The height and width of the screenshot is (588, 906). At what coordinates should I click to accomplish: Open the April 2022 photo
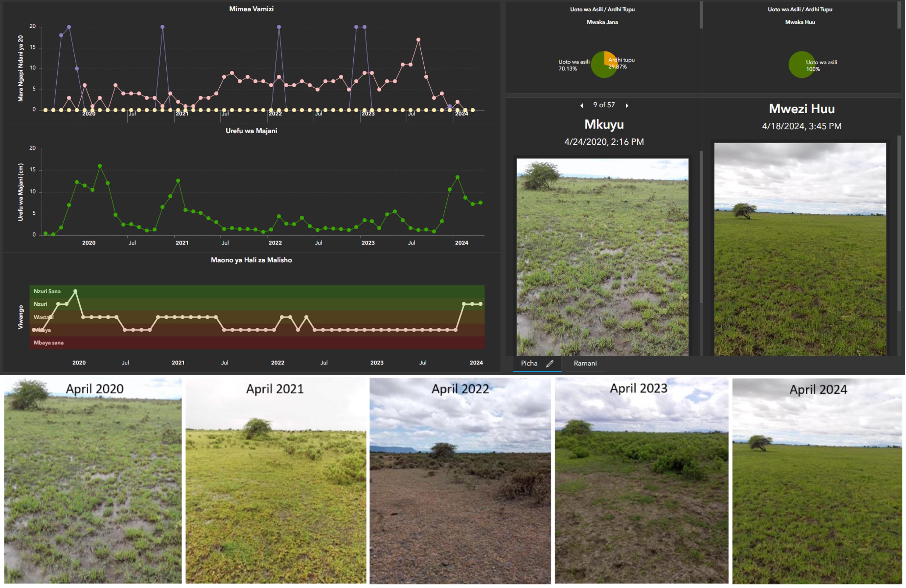(x=460, y=481)
